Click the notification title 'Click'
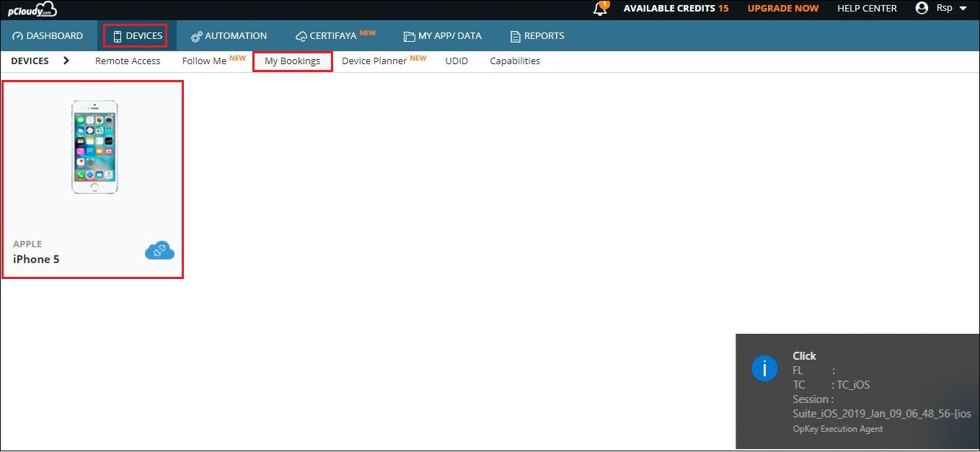This screenshot has height=452, width=980. pyautogui.click(x=804, y=355)
